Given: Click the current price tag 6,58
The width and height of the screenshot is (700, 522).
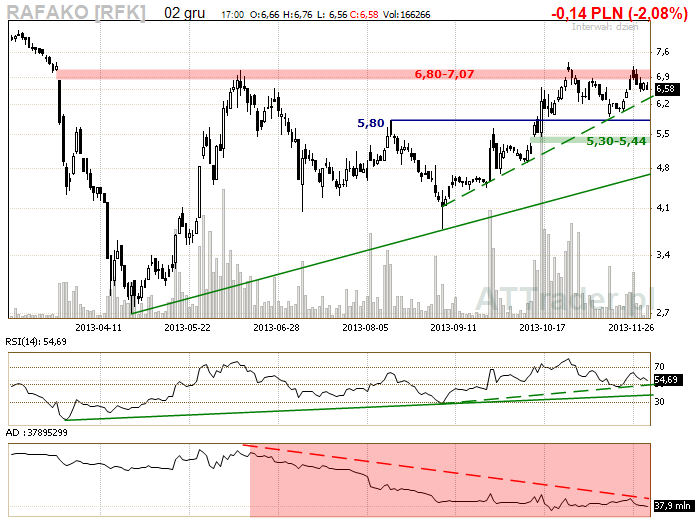Looking at the screenshot, I should coord(667,89).
